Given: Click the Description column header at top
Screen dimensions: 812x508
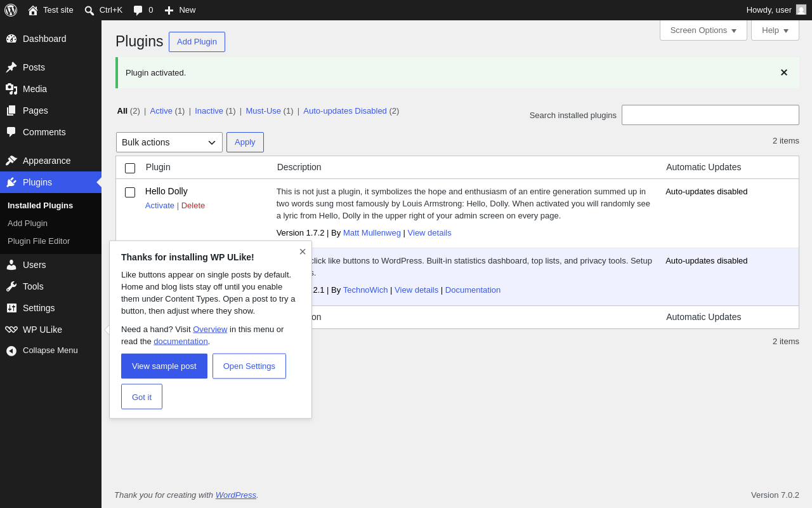Looking at the screenshot, I should click(299, 167).
